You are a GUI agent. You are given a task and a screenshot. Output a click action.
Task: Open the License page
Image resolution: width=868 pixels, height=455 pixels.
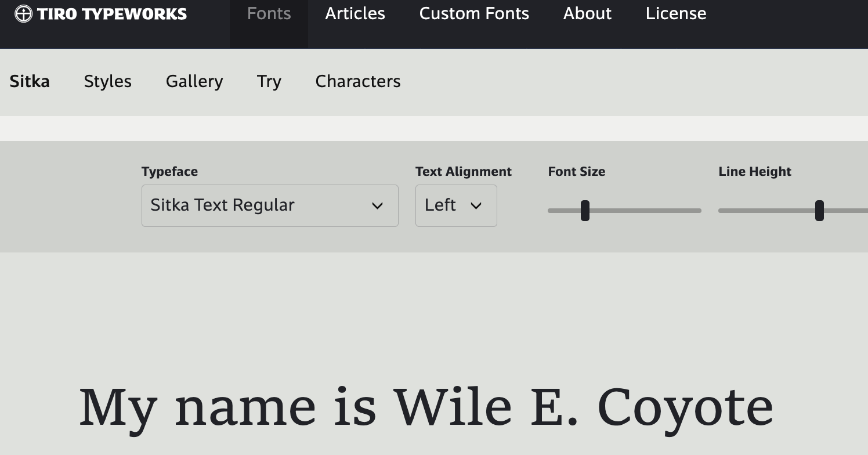pos(676,14)
